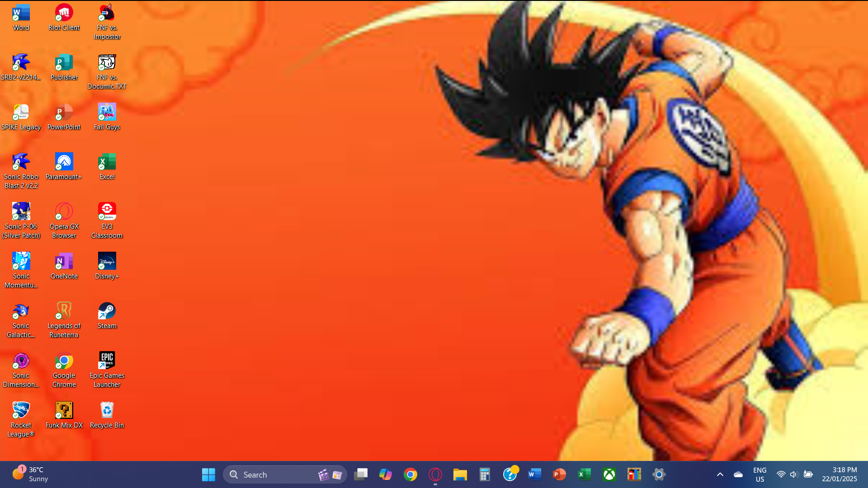Open Google Chrome from the taskbar
The height and width of the screenshot is (488, 868).
pos(410,474)
